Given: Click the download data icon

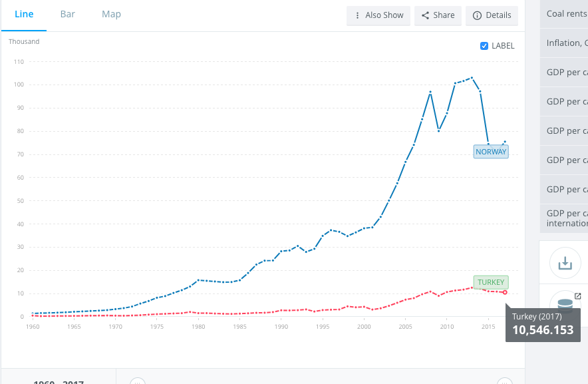Looking at the screenshot, I should [x=565, y=264].
